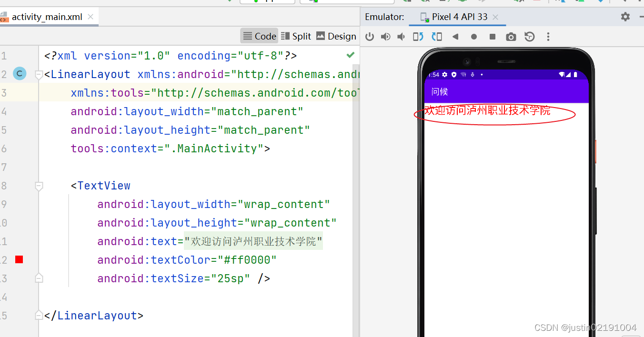This screenshot has height=337, width=644.
Task: Click TextView layout_height="wrap_content" line
Action: tap(217, 223)
